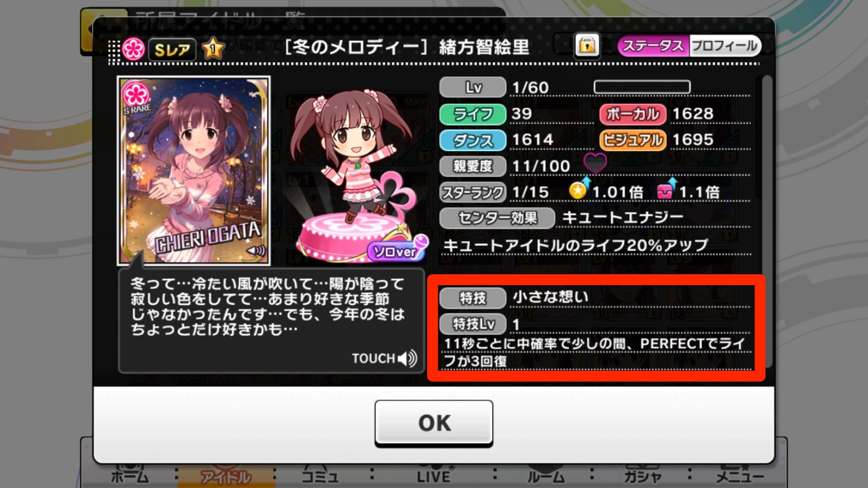Image resolution: width=868 pixels, height=488 pixels.
Task: Tap the 特技 skill label
Action: coord(472,298)
